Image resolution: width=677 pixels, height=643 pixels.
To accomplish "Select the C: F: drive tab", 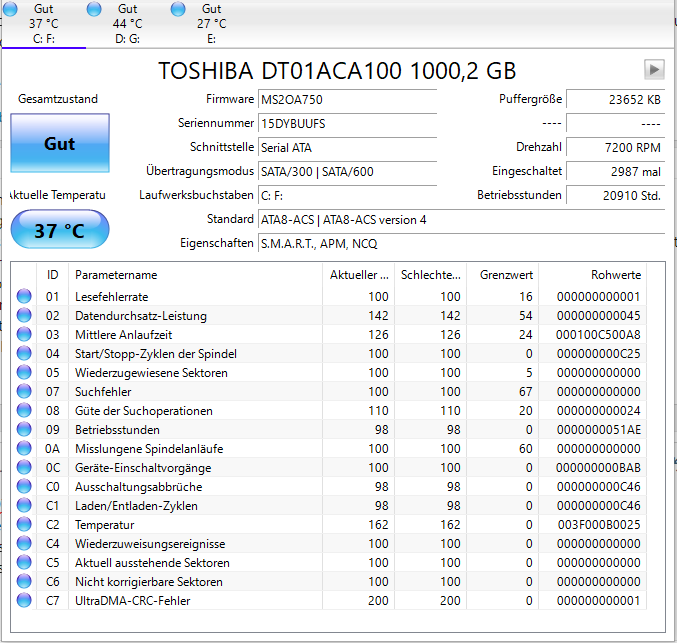I will point(44,24).
